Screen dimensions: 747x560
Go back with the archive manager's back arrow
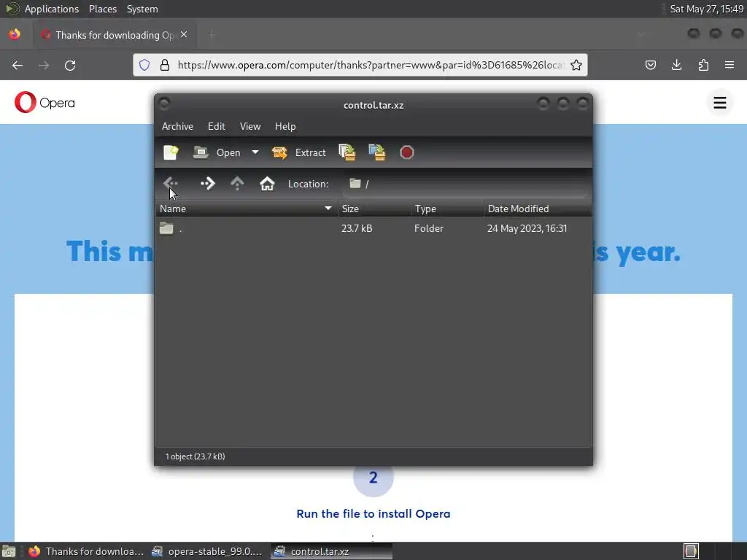click(171, 183)
